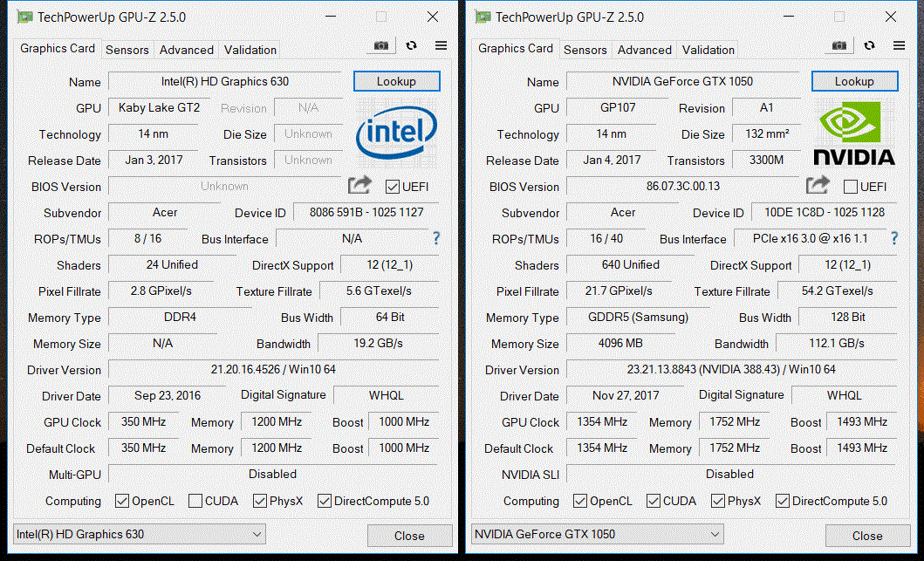Toggle CUDA checkbox in Intel window
Viewport: 924px width, 561px height.
(195, 501)
